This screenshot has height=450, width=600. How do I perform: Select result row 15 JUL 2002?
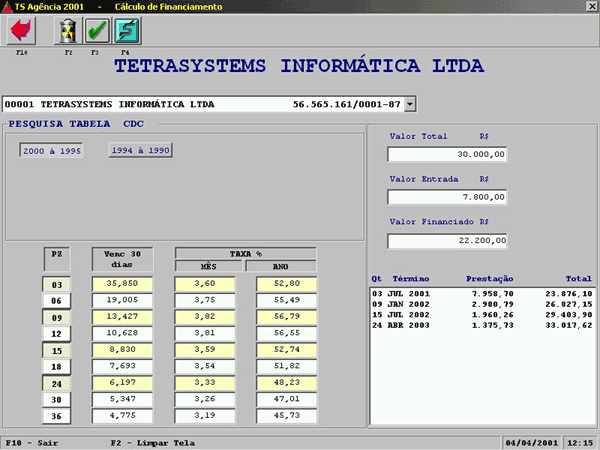(x=482, y=315)
